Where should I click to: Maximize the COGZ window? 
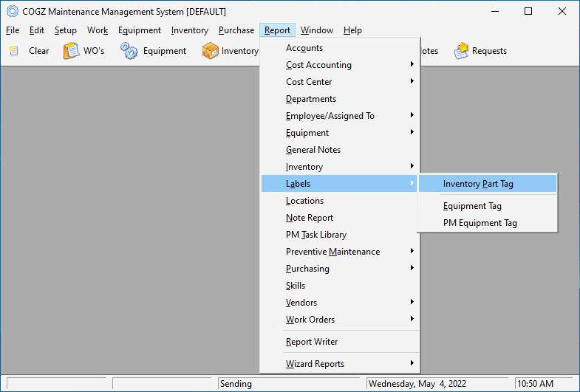[x=528, y=12]
